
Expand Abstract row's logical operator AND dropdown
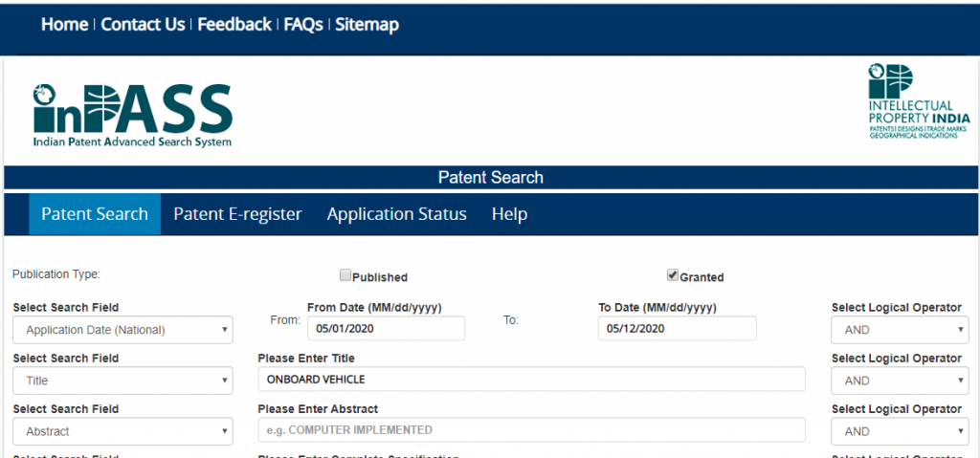[900, 431]
